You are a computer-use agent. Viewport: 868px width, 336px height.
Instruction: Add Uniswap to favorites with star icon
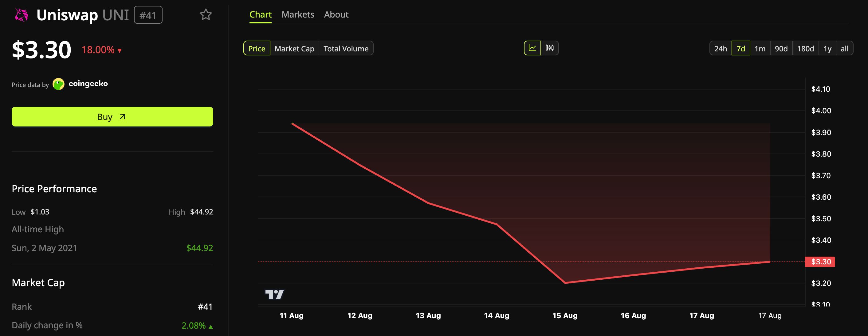coord(206,14)
